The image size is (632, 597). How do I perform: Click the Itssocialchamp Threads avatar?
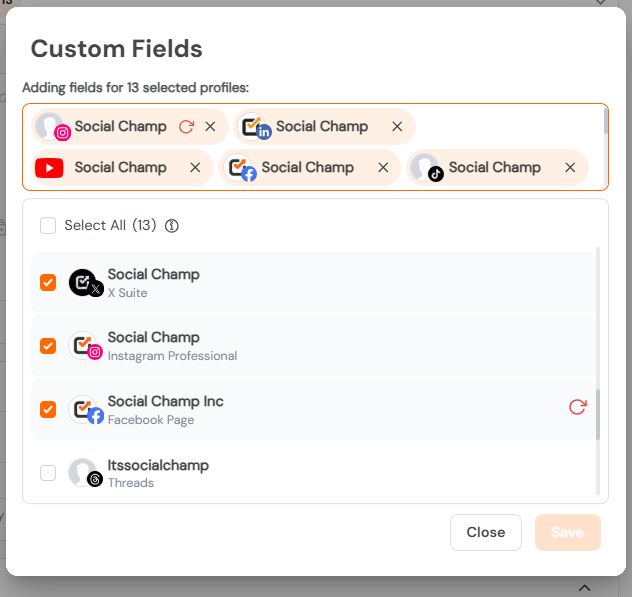[85, 472]
